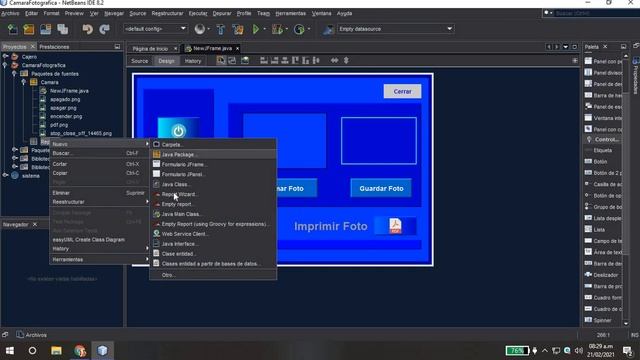Open File Explorer from taskbar
Viewport: 640px width, 360px height.
click(56, 351)
